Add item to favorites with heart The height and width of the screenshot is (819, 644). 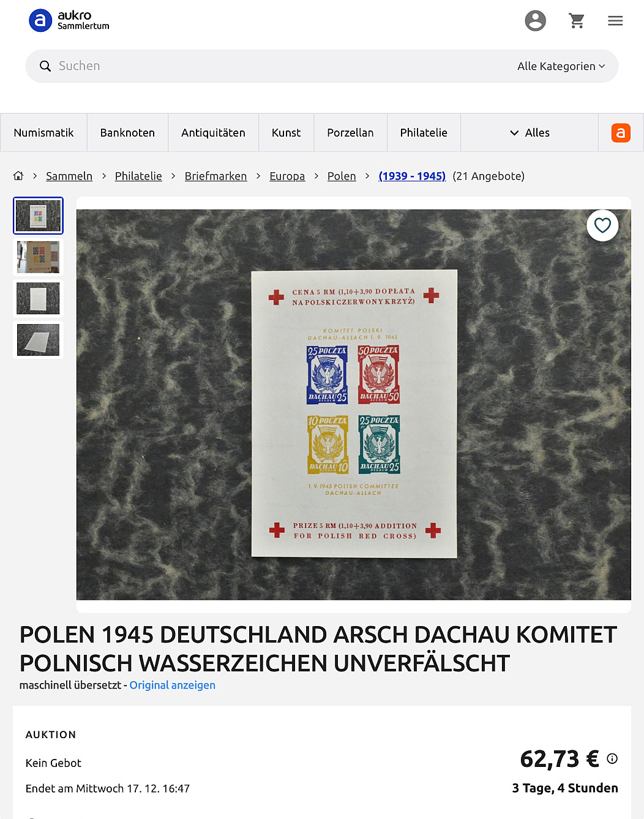(x=602, y=225)
